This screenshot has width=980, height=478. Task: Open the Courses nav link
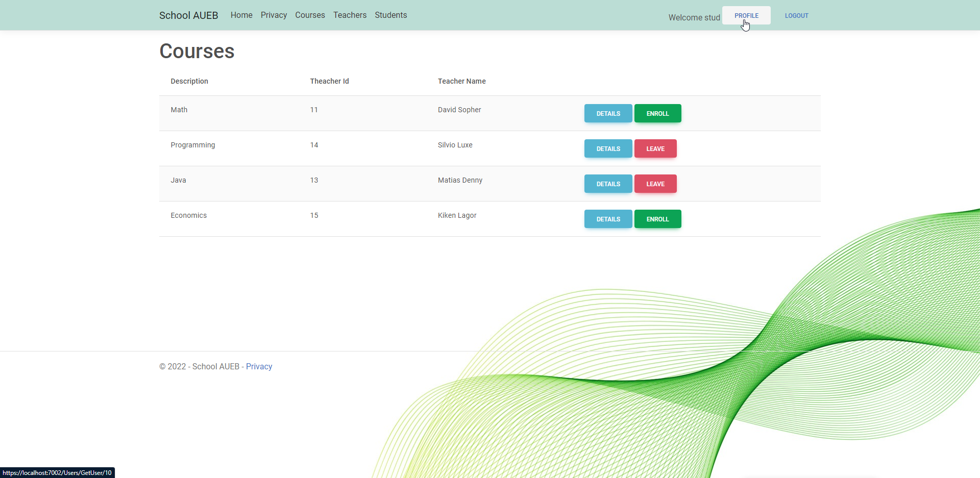point(310,15)
